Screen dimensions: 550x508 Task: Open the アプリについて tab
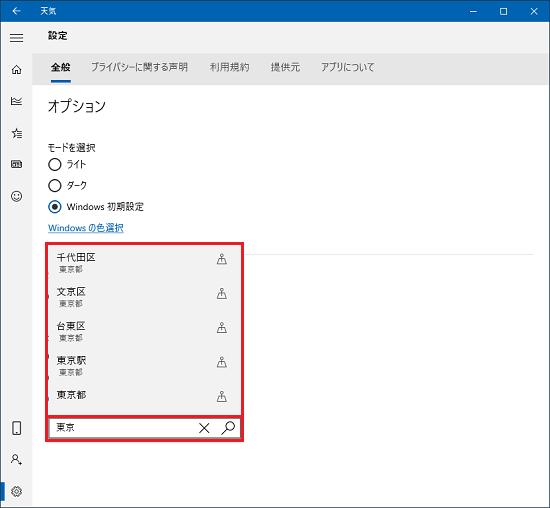[348, 67]
